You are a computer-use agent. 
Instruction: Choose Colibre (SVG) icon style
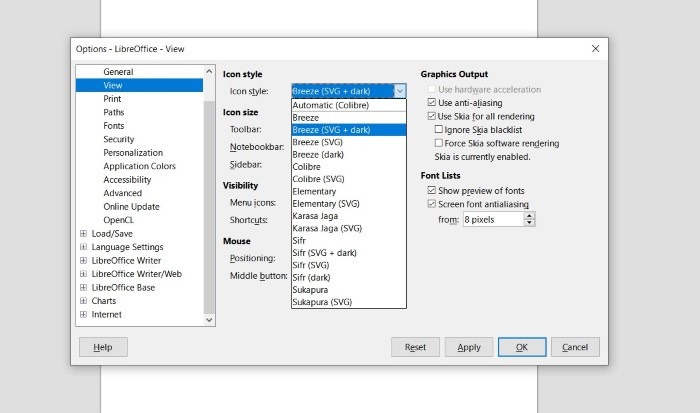[349, 179]
